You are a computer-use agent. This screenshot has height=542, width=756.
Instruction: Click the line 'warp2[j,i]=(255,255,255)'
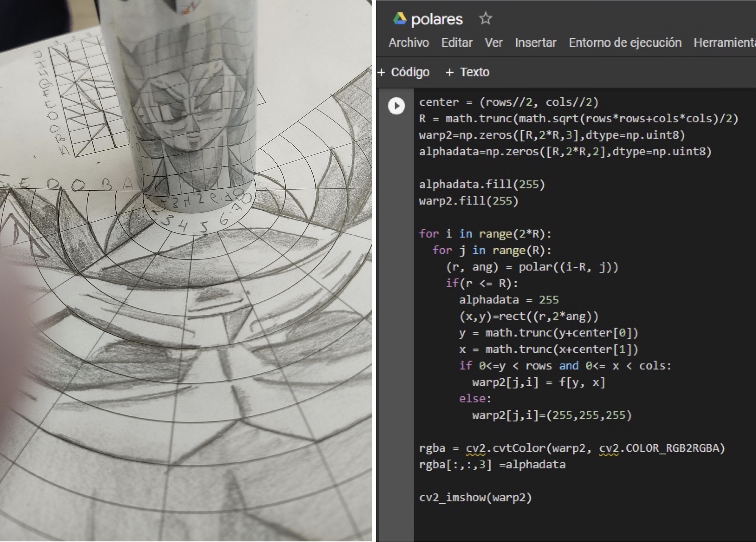552,415
